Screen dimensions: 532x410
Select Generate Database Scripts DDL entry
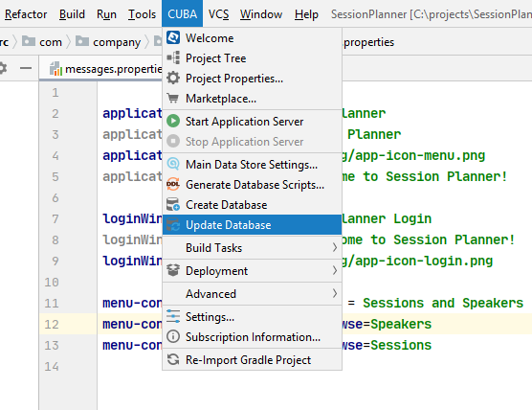[252, 185]
